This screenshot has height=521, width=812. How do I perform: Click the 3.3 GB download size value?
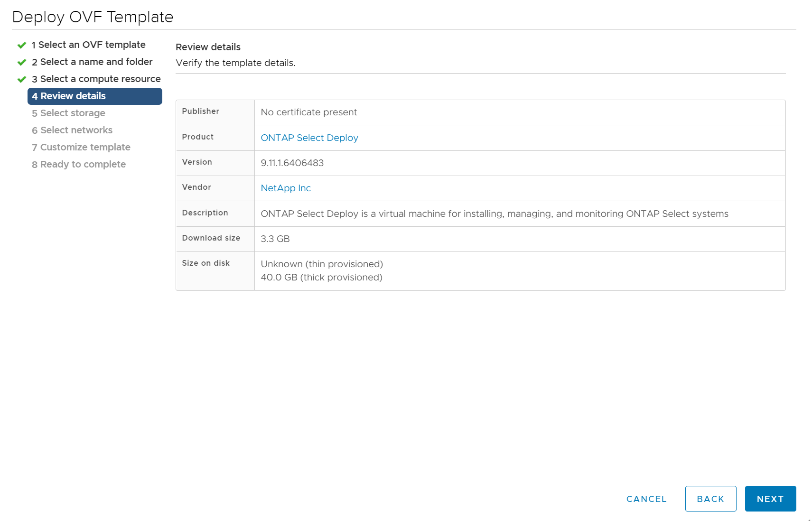[275, 239]
